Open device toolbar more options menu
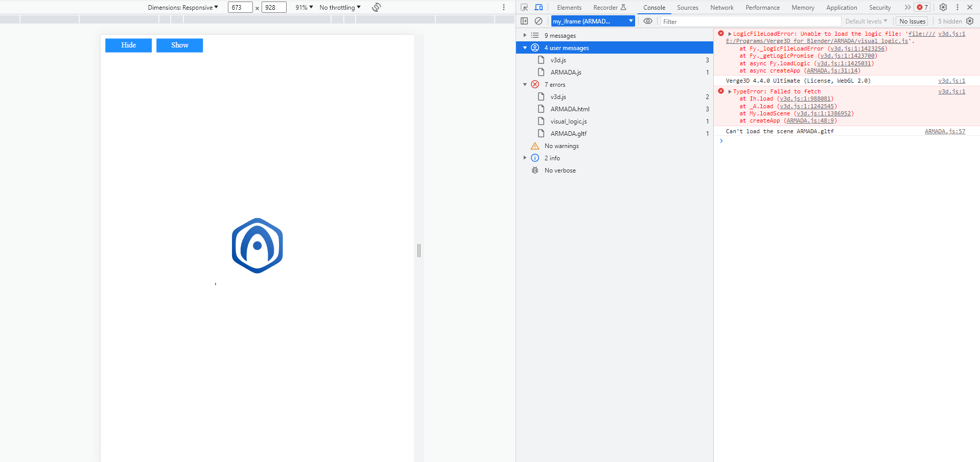Image resolution: width=980 pixels, height=462 pixels. tap(504, 7)
